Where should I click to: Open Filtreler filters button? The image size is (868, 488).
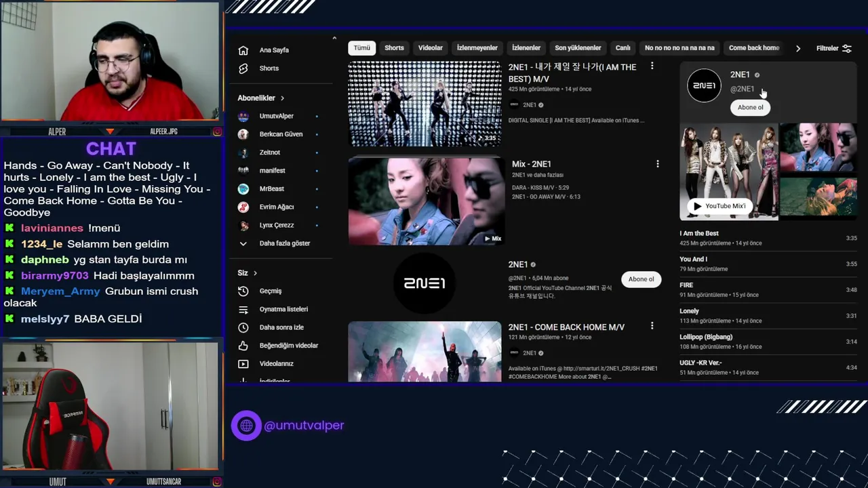click(834, 49)
